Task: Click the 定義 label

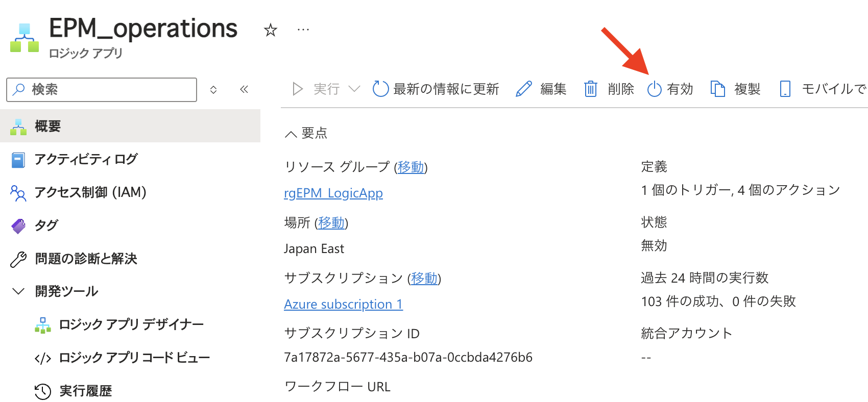Action: click(x=654, y=167)
